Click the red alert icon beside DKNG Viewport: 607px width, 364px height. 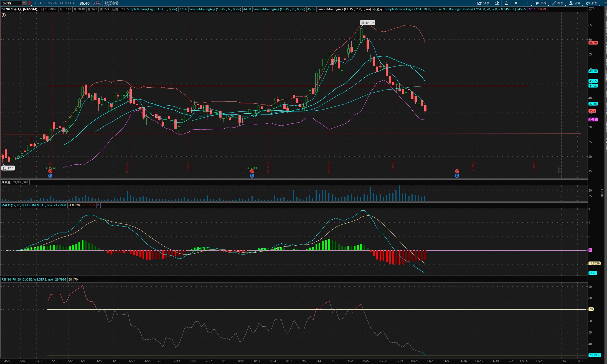(x=30, y=3)
